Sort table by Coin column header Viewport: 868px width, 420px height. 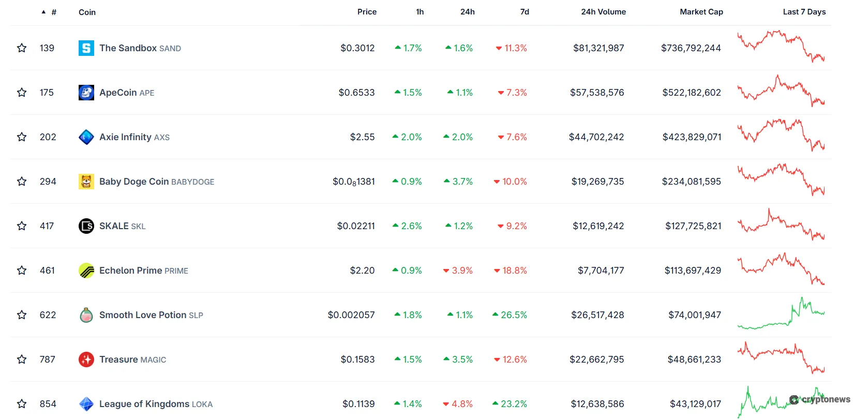coord(87,12)
